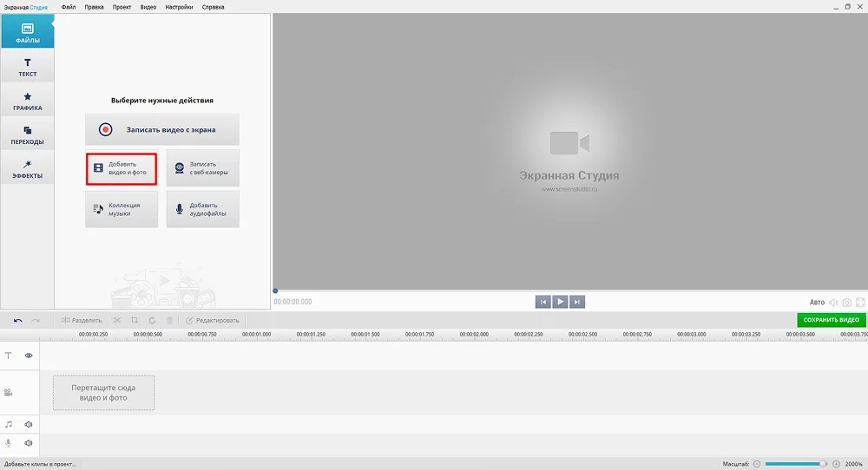Click the timeline scale slider

coord(794,464)
